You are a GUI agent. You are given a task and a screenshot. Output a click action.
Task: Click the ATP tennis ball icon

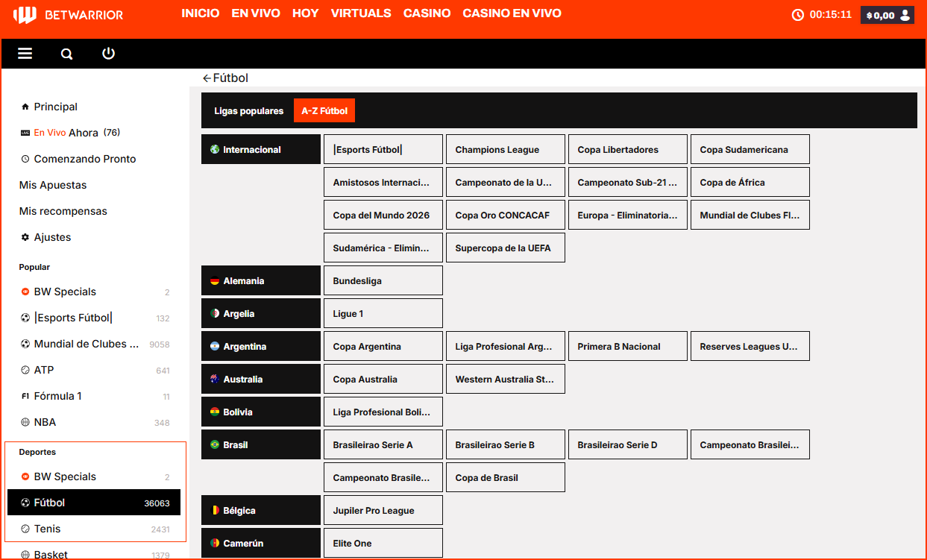click(25, 370)
